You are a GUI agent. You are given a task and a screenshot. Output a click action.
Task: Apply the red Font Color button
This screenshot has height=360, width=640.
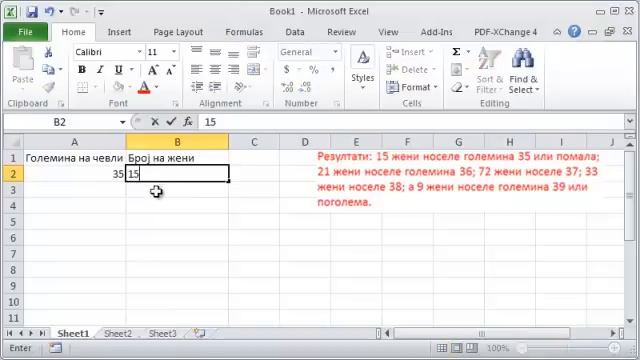point(144,87)
